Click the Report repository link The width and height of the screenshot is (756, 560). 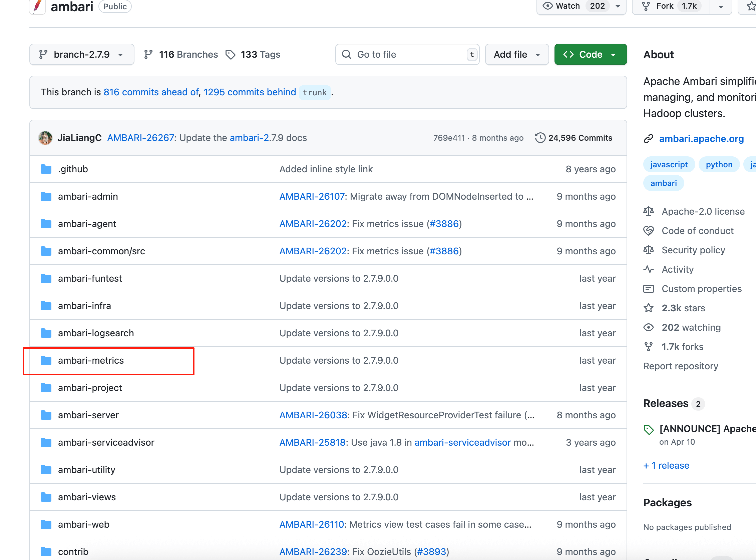click(681, 366)
